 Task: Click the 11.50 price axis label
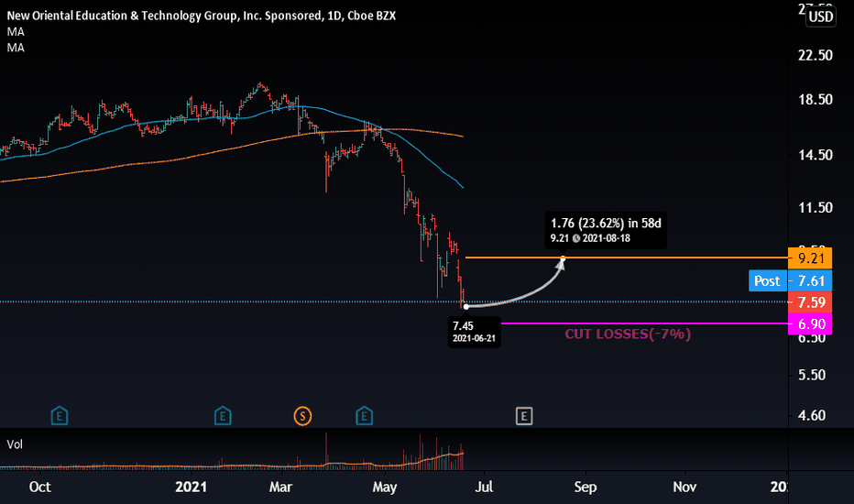pos(815,208)
